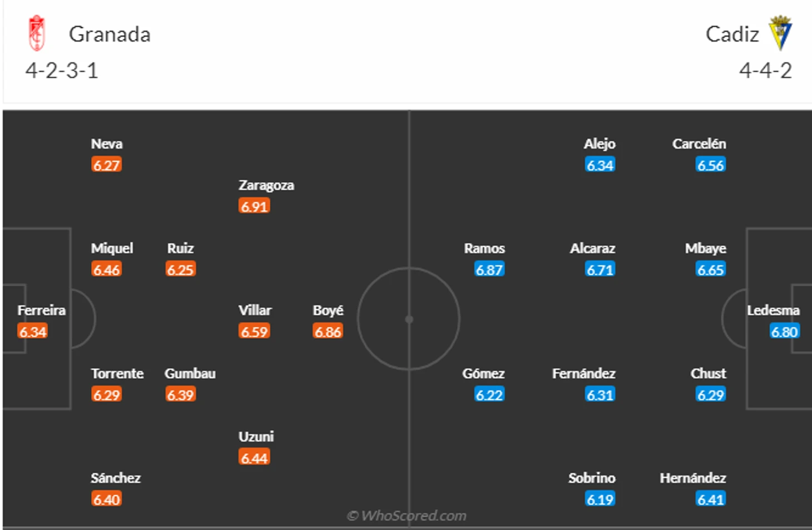Open the WhoScored.com watermark link
This screenshot has width=812, height=530.
[x=407, y=516]
